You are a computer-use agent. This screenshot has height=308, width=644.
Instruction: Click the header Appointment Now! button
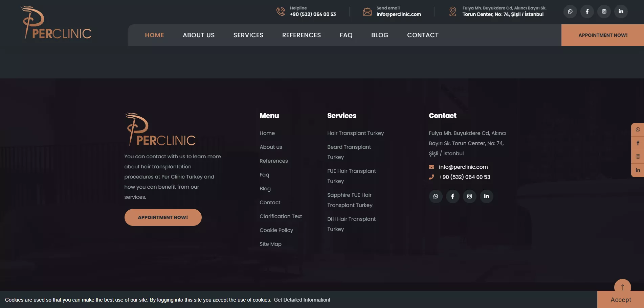[x=603, y=35]
